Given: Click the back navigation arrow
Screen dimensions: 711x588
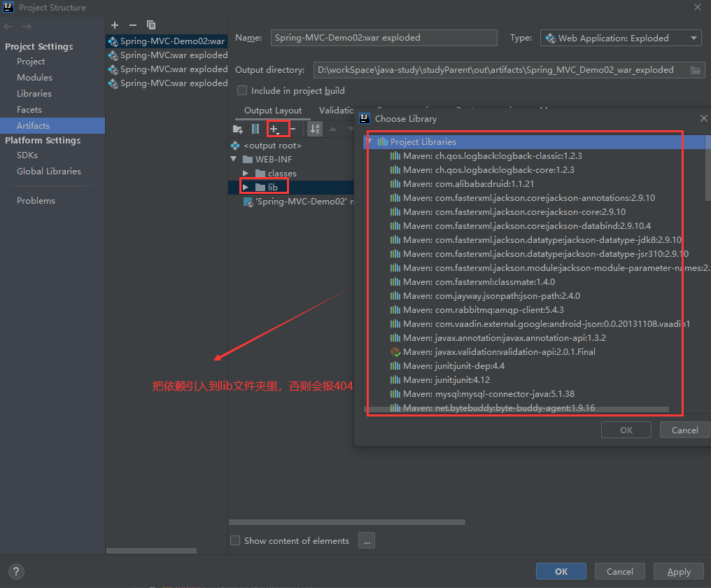Looking at the screenshot, I should pyautogui.click(x=8, y=27).
